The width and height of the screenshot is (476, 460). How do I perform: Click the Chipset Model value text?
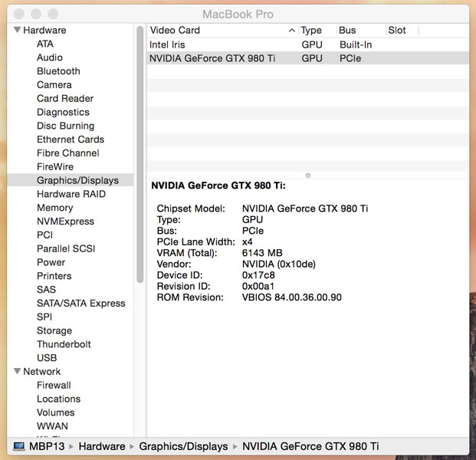pyautogui.click(x=305, y=209)
